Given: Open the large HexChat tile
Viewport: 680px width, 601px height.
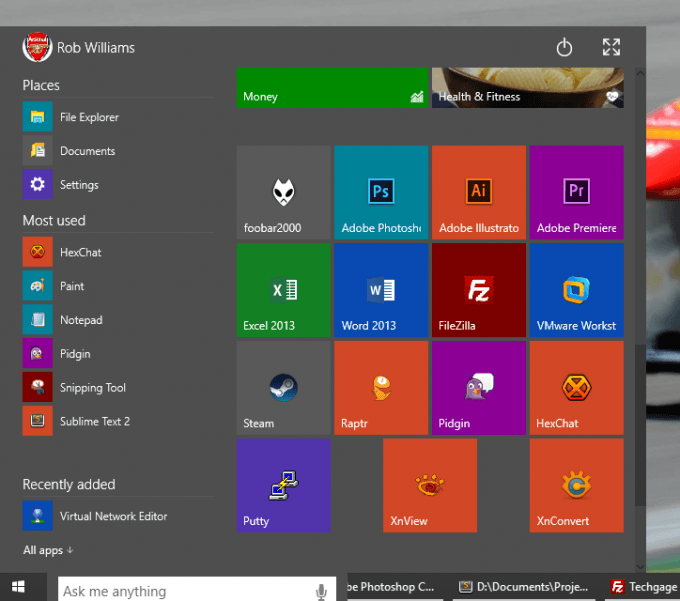Looking at the screenshot, I should pos(576,388).
